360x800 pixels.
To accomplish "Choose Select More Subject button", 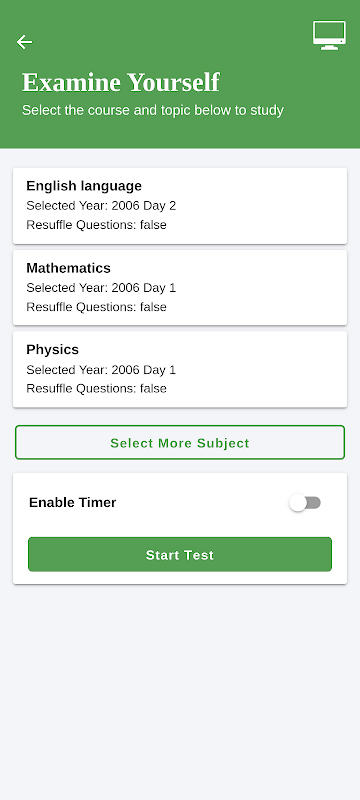I will tap(180, 443).
